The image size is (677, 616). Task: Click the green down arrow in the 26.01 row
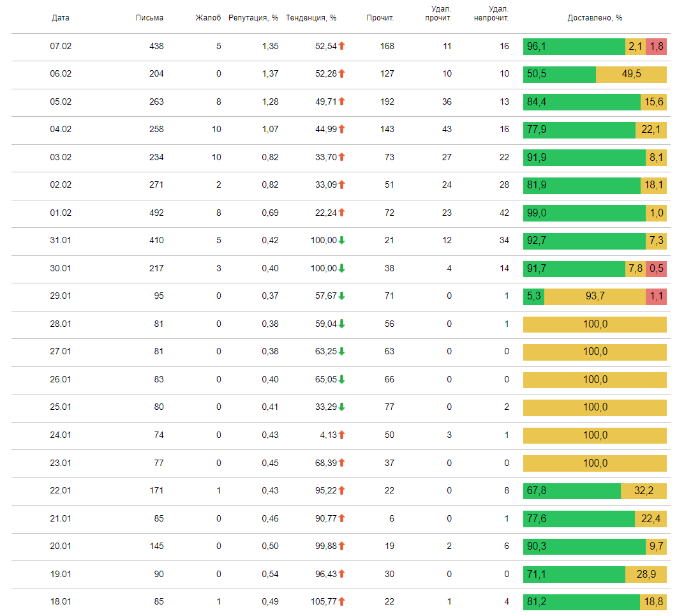click(x=341, y=379)
